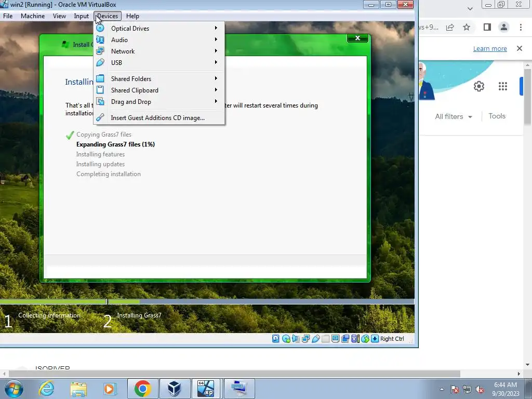532x399 pixels.
Task: Choose Insert Guest Additions CD image
Action: click(159, 118)
